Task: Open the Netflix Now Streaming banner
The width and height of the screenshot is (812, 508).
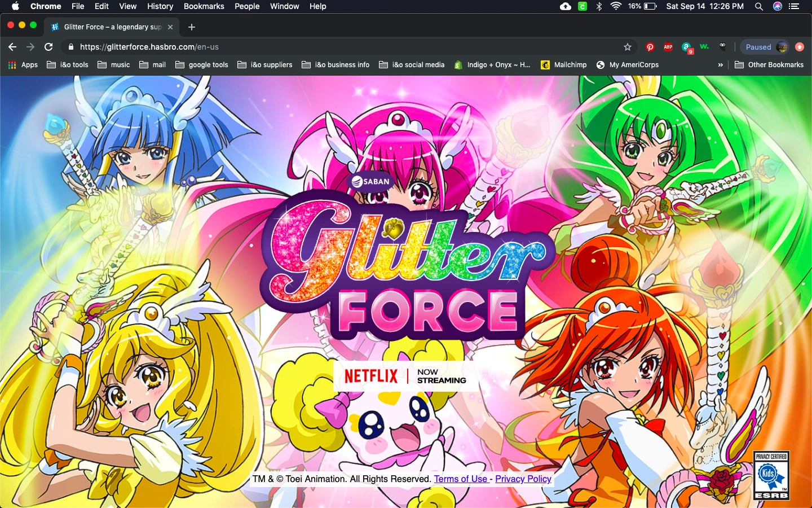Action: tap(404, 376)
